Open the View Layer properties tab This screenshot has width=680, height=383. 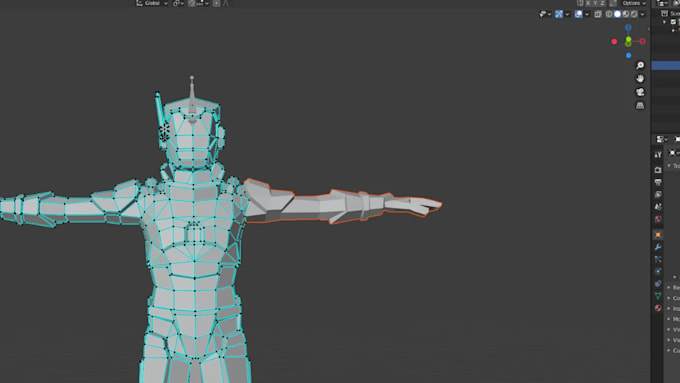click(658, 194)
